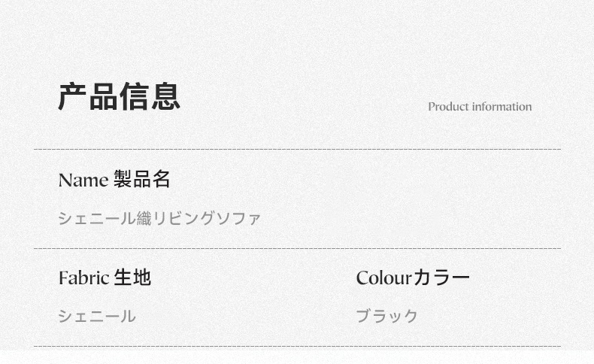
Task: Click the 产品信息 heading
Action: point(119,97)
